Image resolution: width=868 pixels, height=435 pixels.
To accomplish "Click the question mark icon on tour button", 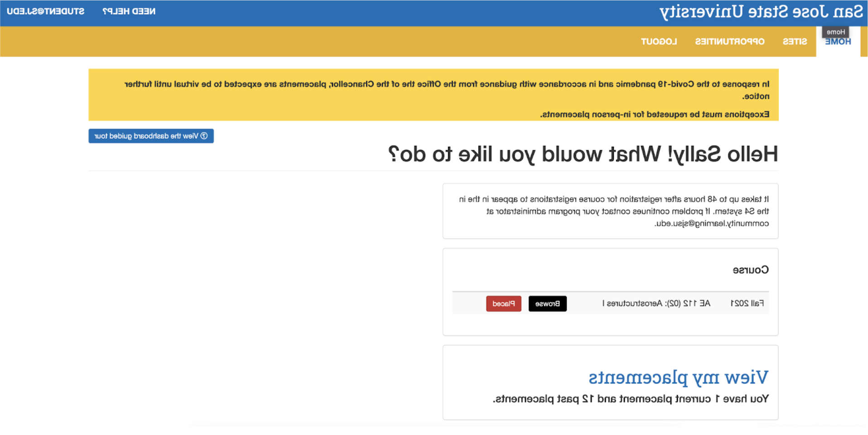I will pos(204,136).
